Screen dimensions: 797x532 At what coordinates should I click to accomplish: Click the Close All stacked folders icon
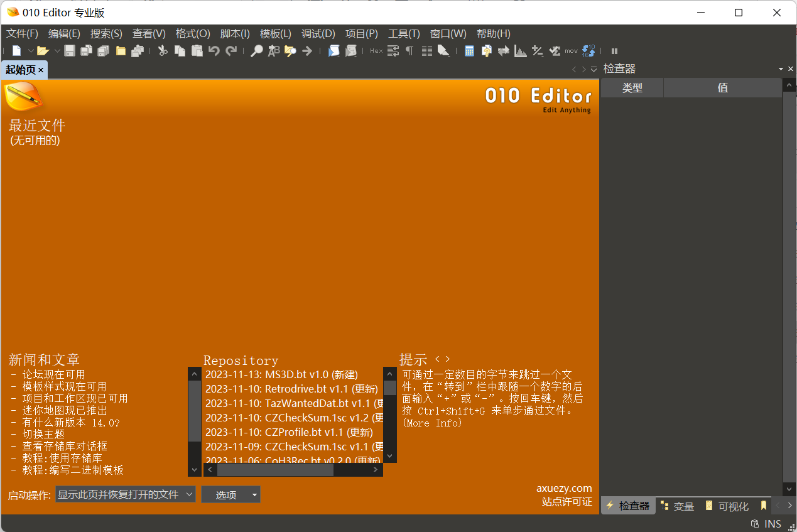coord(138,51)
